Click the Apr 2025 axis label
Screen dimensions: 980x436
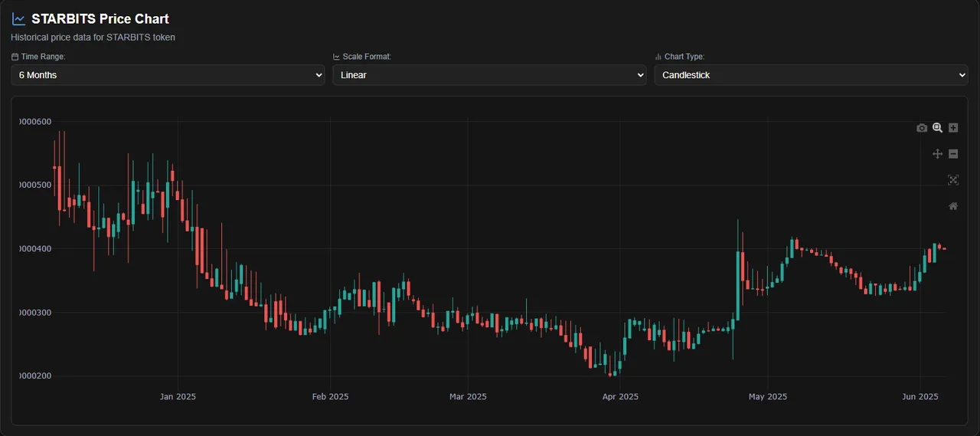click(620, 396)
